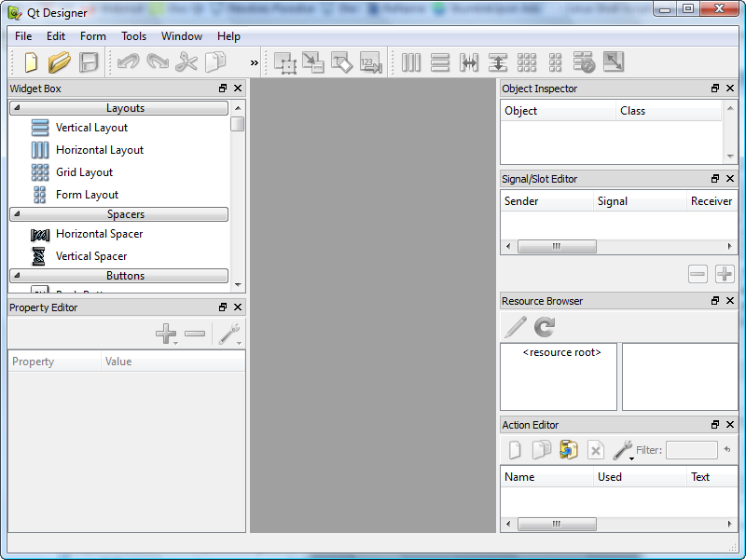Close the Widget Box panel
Viewport: 746px width, 560px height.
pyautogui.click(x=238, y=89)
